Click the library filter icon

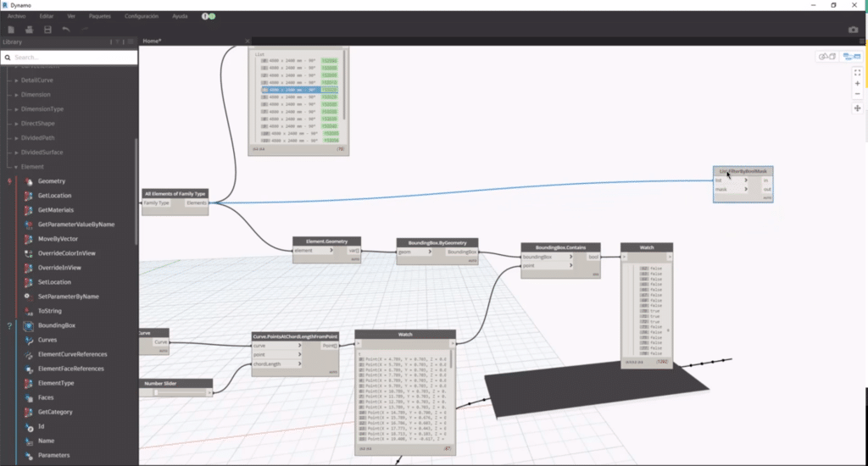pyautogui.click(x=117, y=42)
